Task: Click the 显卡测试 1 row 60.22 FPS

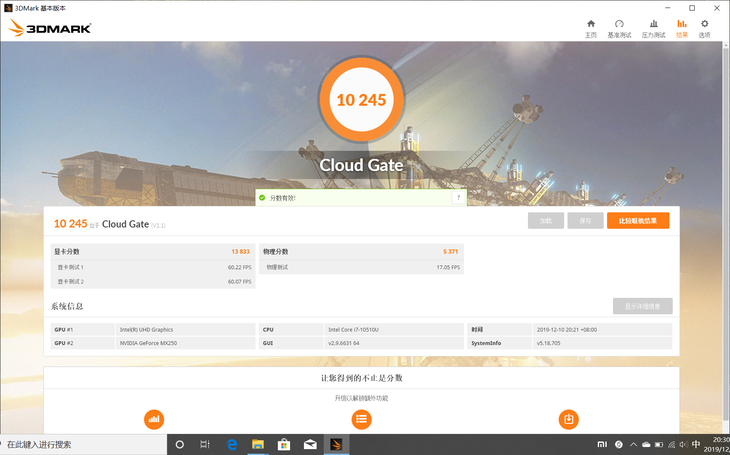Action: (153, 267)
